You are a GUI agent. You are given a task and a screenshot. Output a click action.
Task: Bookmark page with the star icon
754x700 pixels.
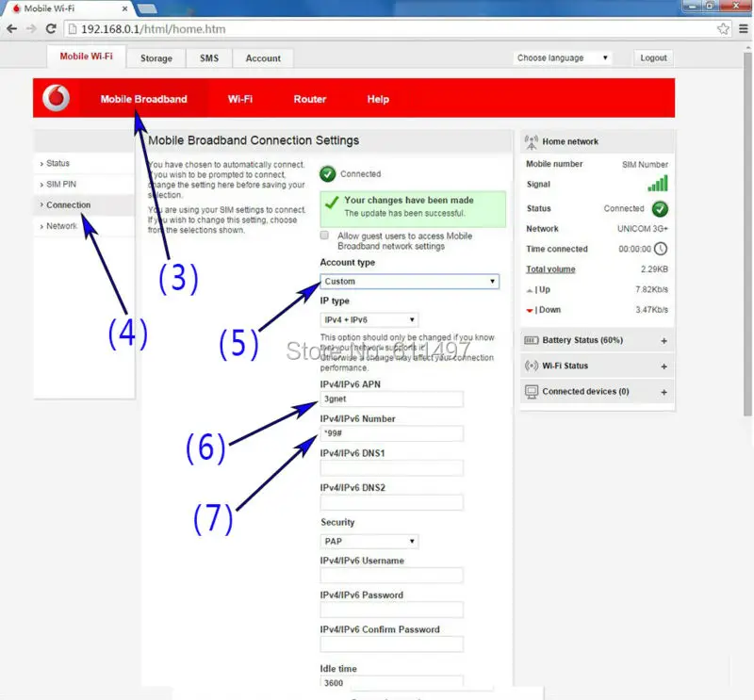point(723,29)
